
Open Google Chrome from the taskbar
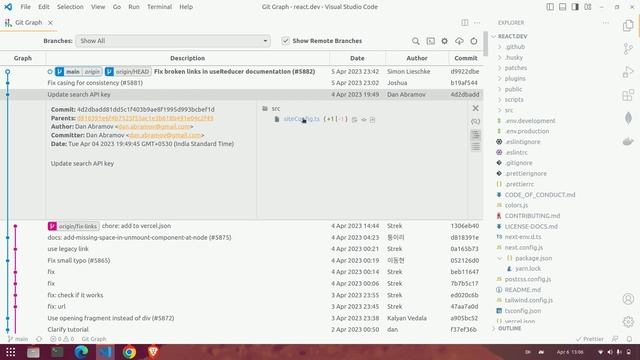[x=129, y=352]
